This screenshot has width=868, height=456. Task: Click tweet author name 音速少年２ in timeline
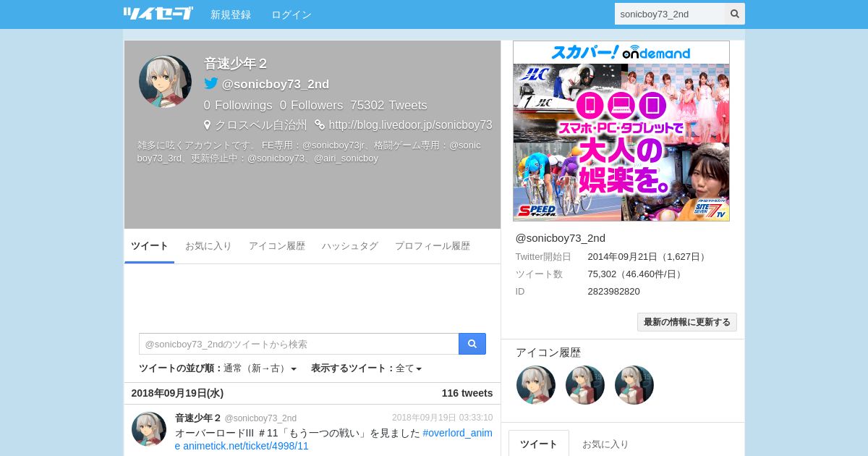198,418
